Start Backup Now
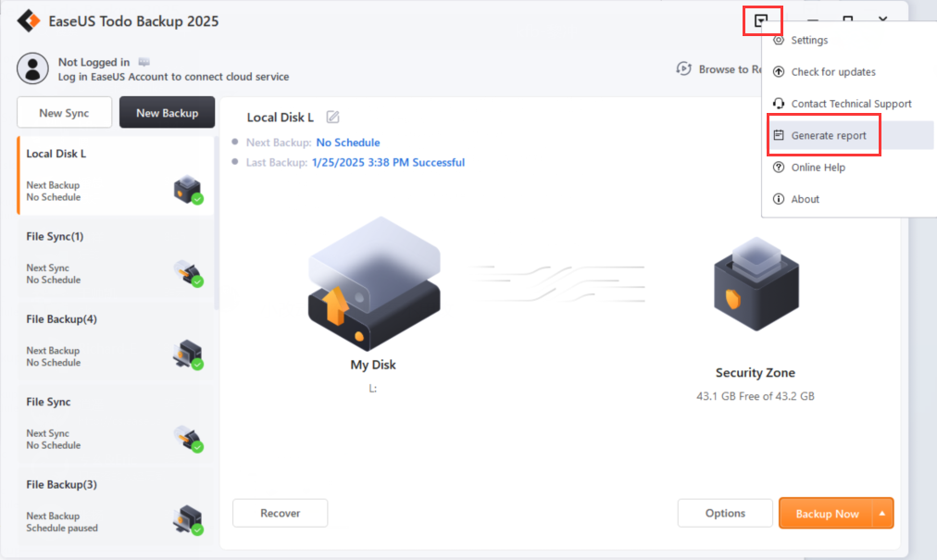 click(x=827, y=514)
